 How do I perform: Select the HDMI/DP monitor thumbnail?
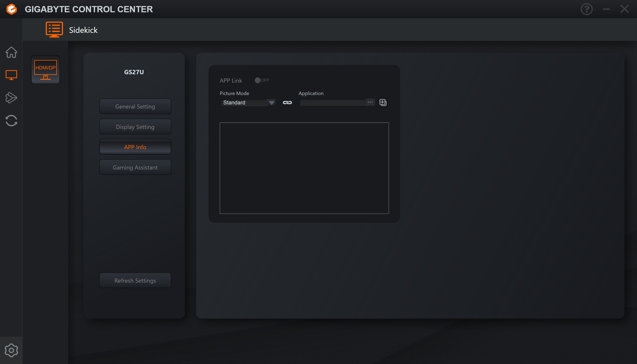click(46, 70)
